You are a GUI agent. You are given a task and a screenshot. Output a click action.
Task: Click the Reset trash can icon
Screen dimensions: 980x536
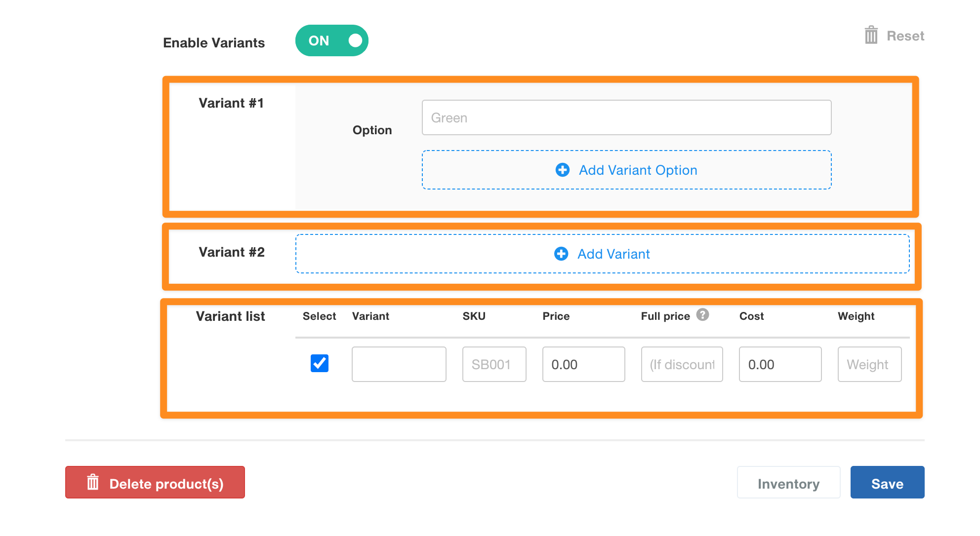pos(871,36)
